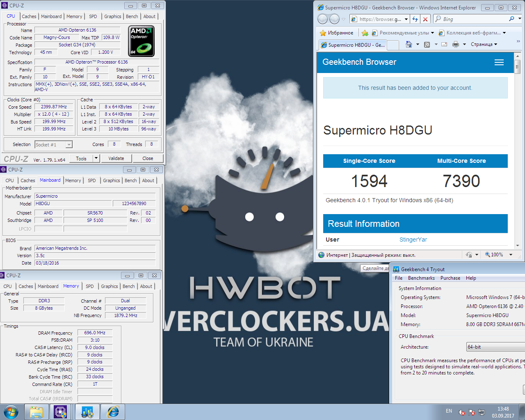The image size is (525, 420).
Task: Open the Geekbench Browser hamburger menu
Action: 499,62
